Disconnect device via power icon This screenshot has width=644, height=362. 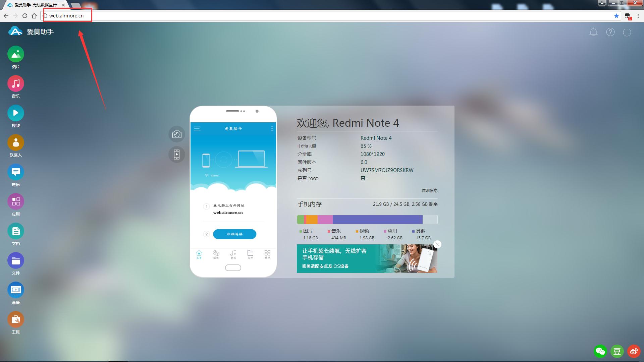coord(627,32)
